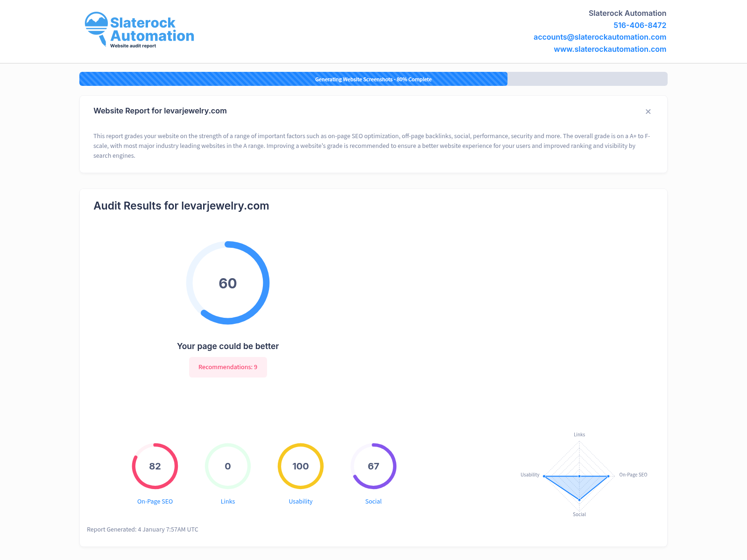Click the Usability 100 score ring

click(301, 466)
